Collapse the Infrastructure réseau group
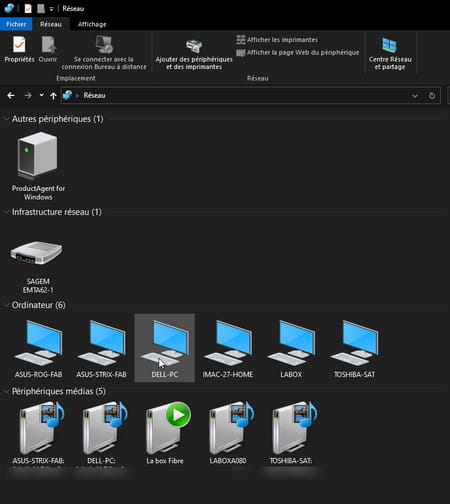450x504 pixels. [6, 212]
